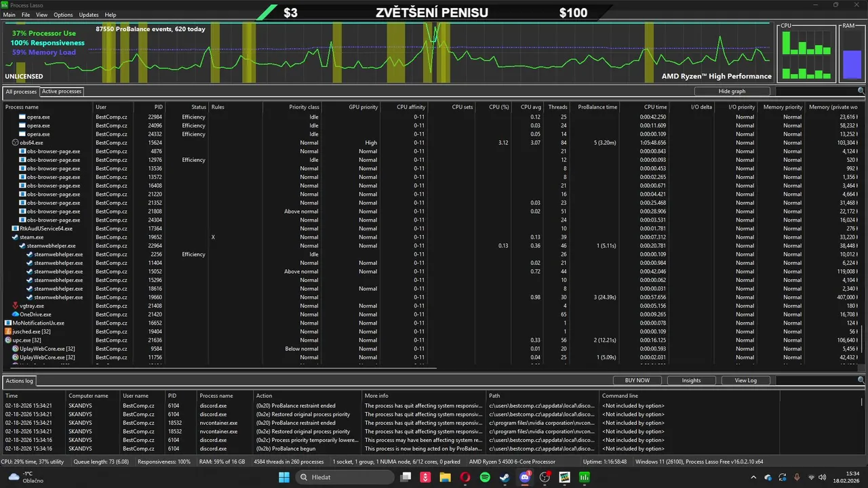Image resolution: width=868 pixels, height=488 pixels.
Task: Click the CPU core usage gauge
Action: (806, 53)
